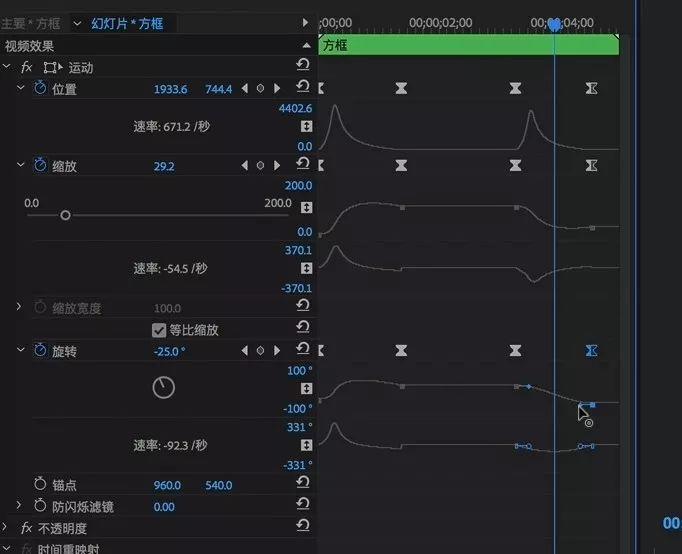
Task: Toggle 缩放 animation stopwatch
Action: (x=40, y=165)
